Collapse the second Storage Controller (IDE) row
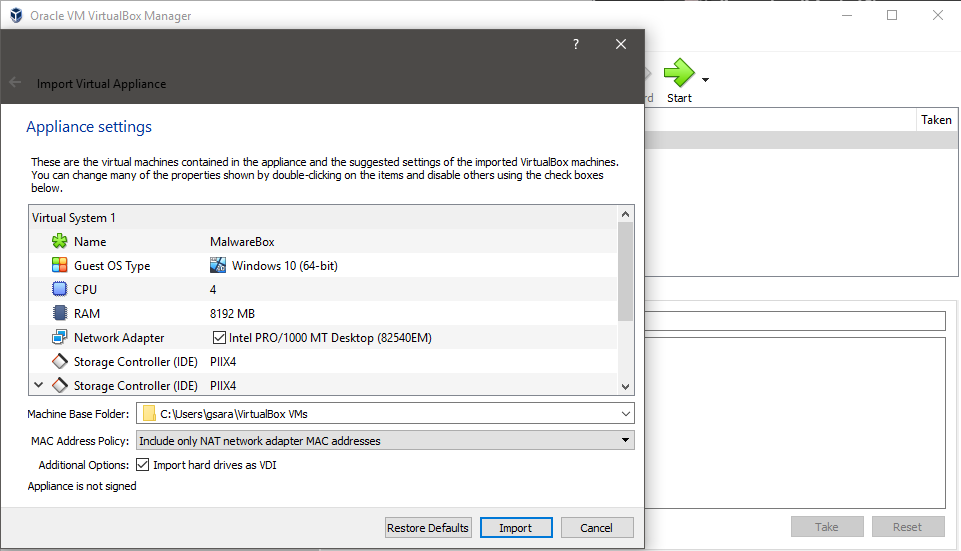The width and height of the screenshot is (961, 551). pyautogui.click(x=39, y=385)
